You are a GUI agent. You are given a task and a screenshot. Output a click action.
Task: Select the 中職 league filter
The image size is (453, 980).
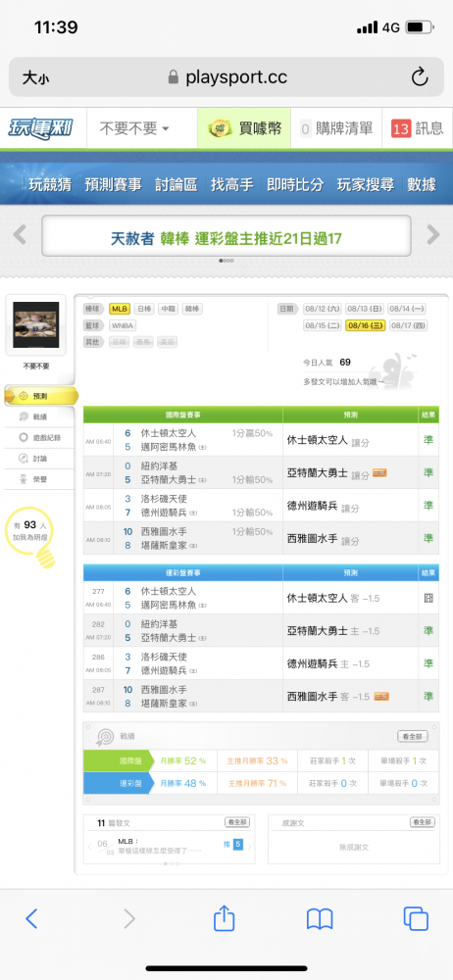tap(167, 309)
